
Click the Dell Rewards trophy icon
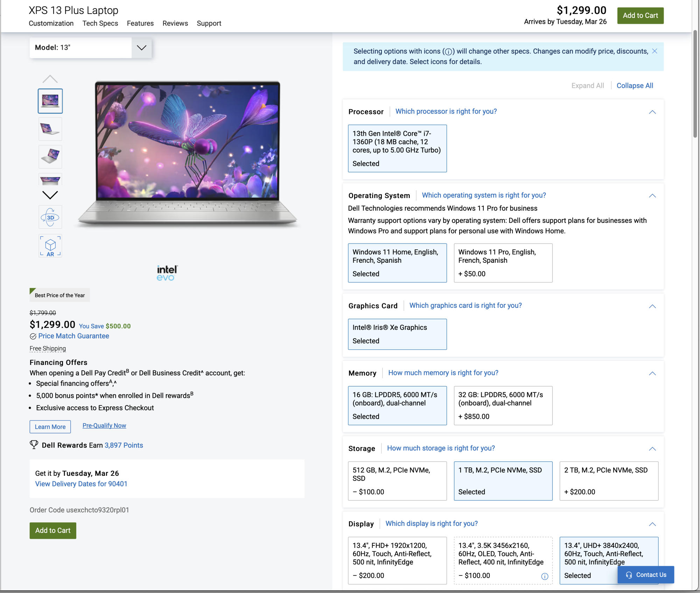click(x=34, y=445)
